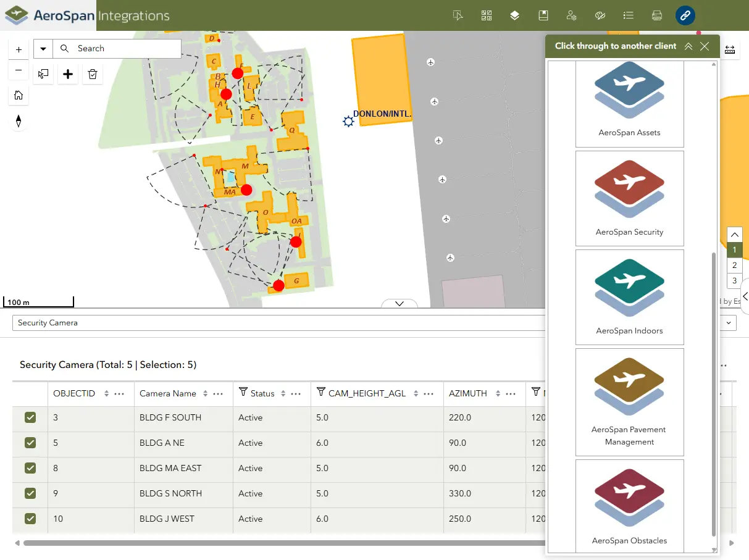This screenshot has height=560, width=749.
Task: Close the click-through panel
Action: [705, 46]
